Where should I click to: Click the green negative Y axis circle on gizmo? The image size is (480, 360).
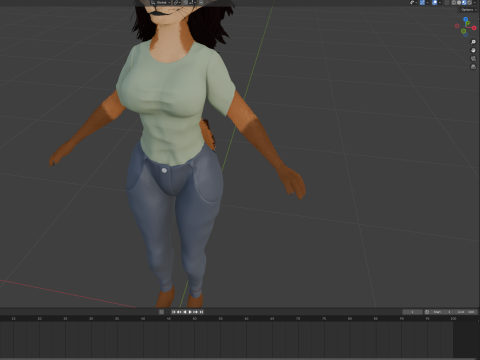pyautogui.click(x=463, y=31)
